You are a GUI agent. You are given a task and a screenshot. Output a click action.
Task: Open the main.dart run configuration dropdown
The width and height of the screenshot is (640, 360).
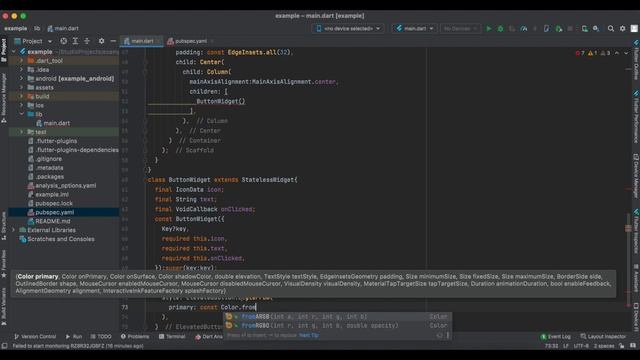[x=414, y=29]
